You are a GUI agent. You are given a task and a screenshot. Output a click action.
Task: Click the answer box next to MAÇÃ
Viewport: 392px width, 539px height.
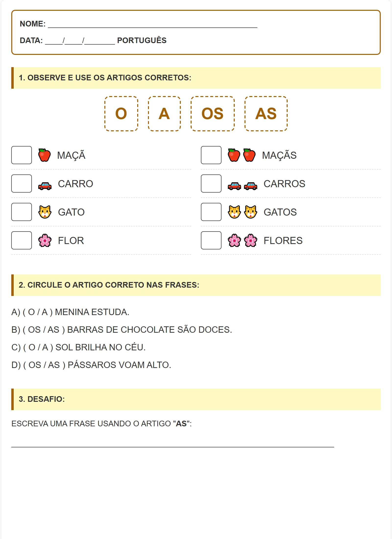click(22, 155)
